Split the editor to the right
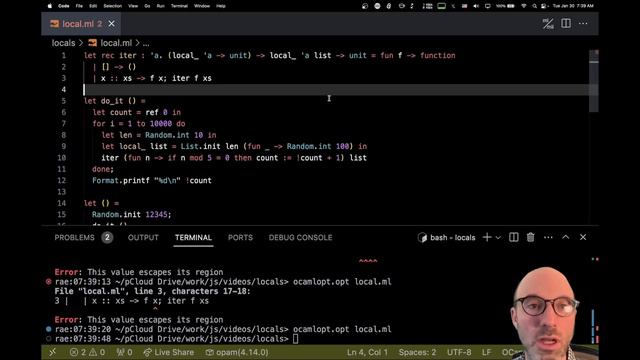 pyautogui.click(x=566, y=23)
